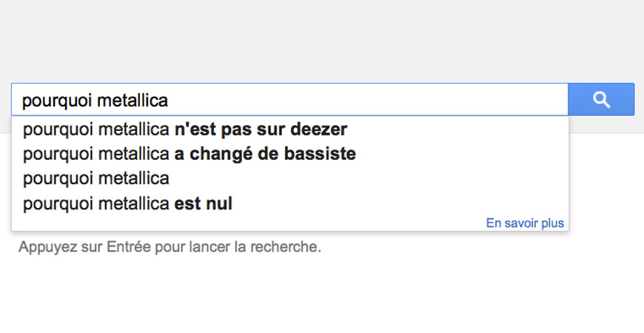Click the word 'deezer' in first suggestion
Screen dimensions: 644x333
pyautogui.click(x=319, y=129)
